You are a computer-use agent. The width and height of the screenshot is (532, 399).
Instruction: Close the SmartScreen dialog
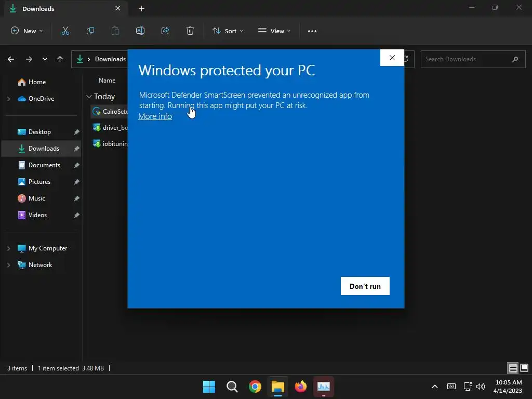[392, 58]
